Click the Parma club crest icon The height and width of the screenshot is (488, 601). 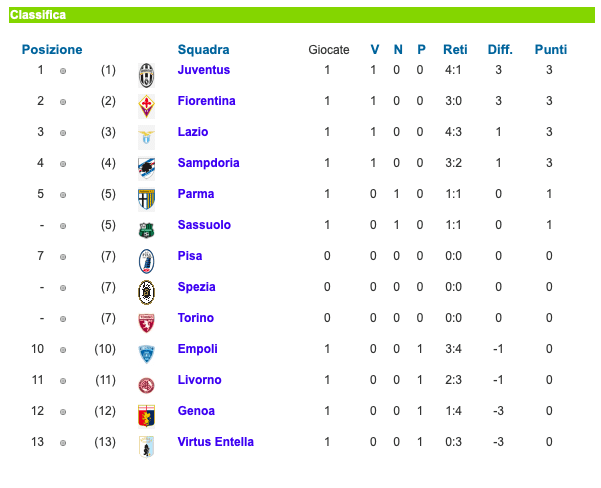147,196
